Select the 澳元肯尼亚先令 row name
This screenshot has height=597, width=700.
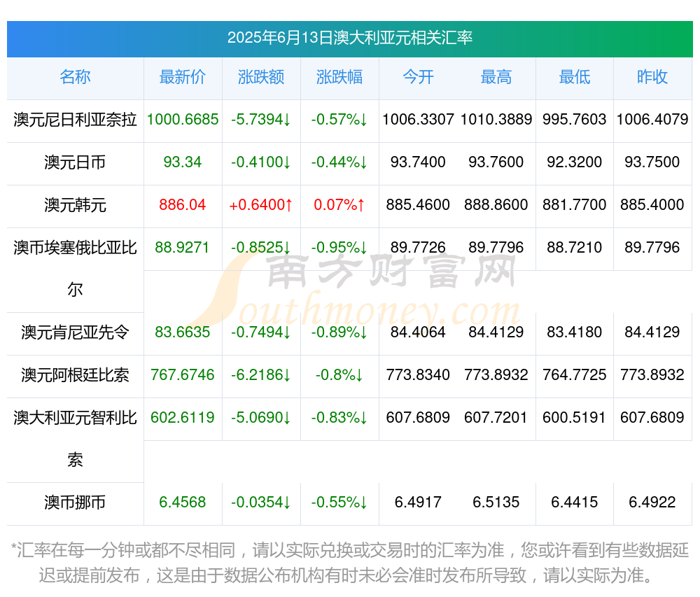75,332
